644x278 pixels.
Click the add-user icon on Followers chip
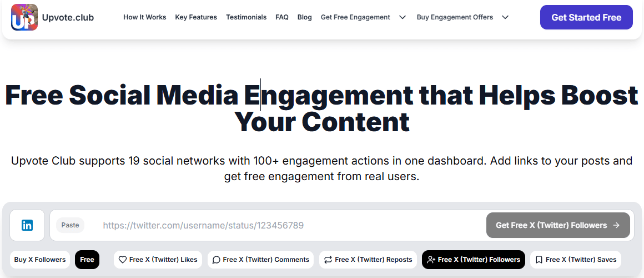point(431,260)
